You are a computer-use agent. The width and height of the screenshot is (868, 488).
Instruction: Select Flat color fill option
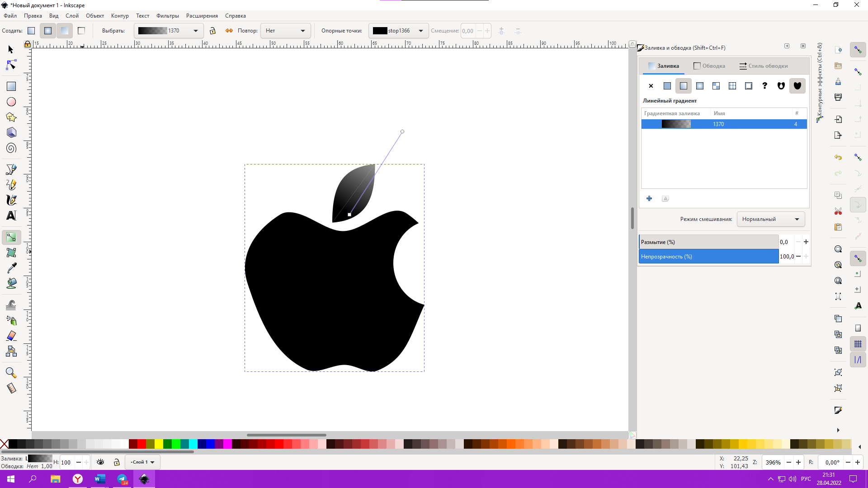pos(667,86)
